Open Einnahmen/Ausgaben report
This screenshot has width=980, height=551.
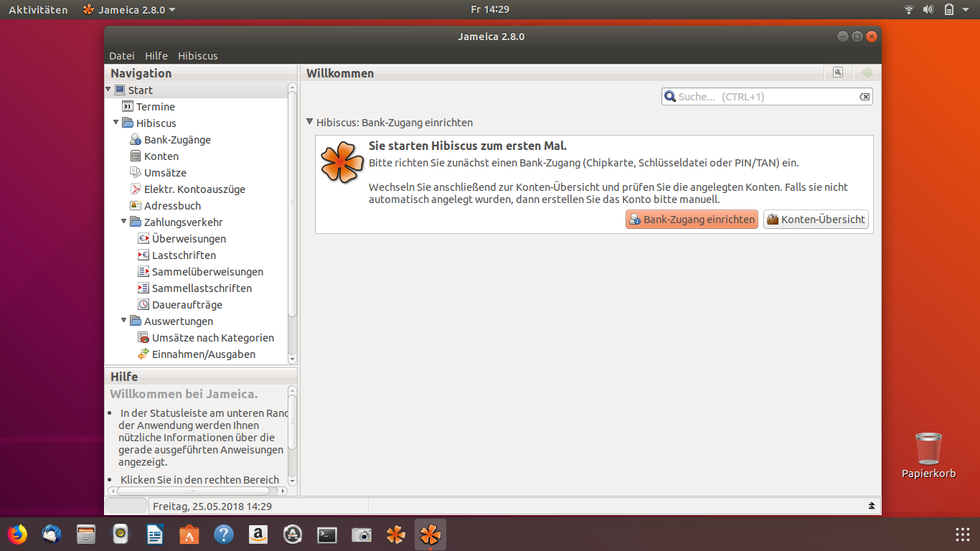coord(197,354)
